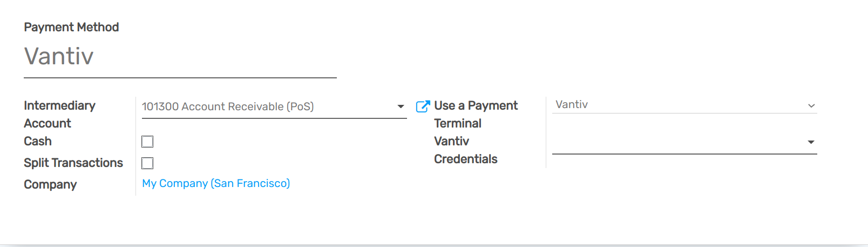
Task: Expand the Intermediary Account dropdown arrow
Action: [x=401, y=106]
